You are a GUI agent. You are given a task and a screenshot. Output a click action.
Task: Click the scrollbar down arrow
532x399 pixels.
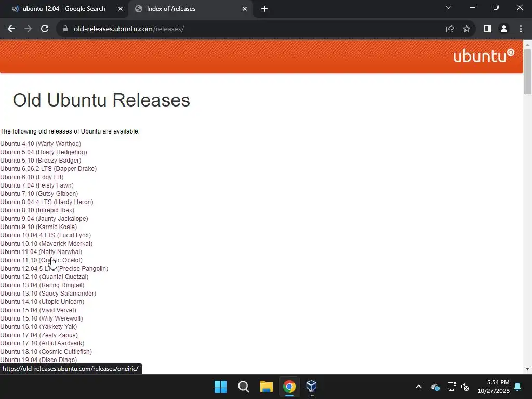tap(528, 369)
